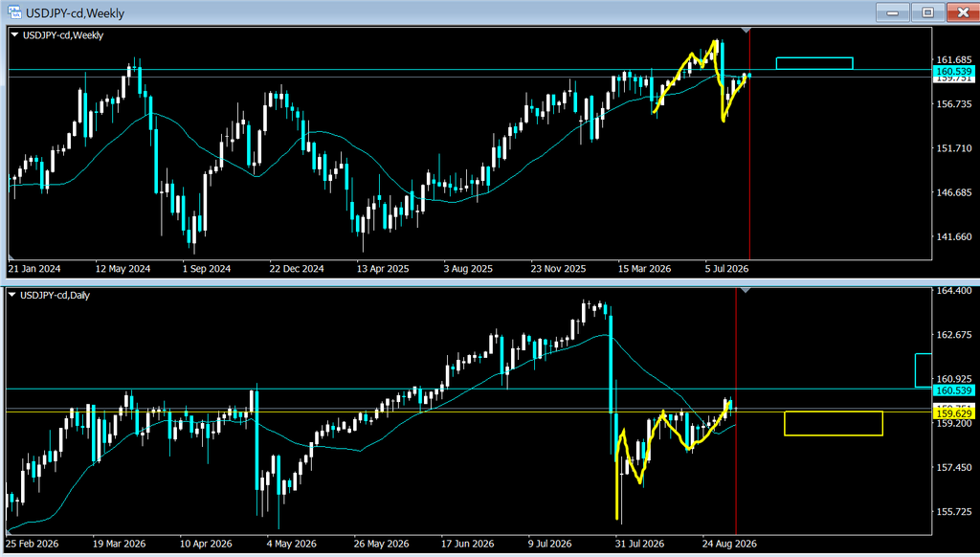Click the cyan 160.539 price label on Daily scale
Viewport: 980px width, 557px height.
click(x=953, y=390)
